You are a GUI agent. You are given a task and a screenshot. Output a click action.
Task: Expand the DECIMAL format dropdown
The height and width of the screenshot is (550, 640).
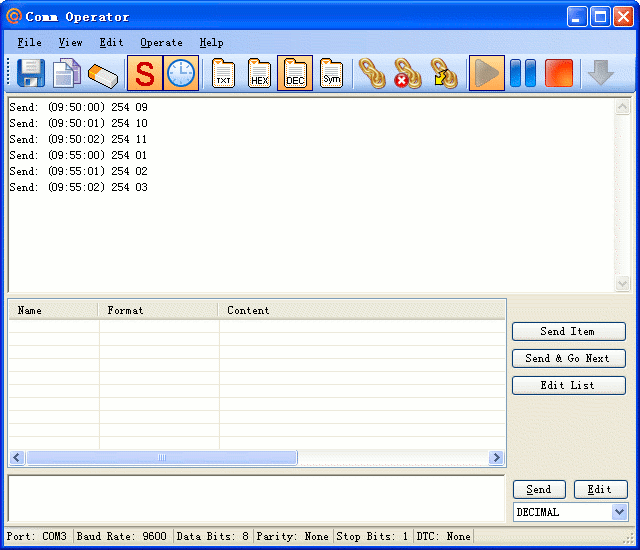coord(620,512)
